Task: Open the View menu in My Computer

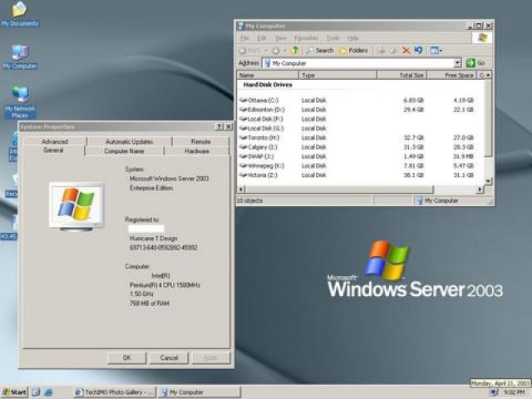Action: point(280,38)
